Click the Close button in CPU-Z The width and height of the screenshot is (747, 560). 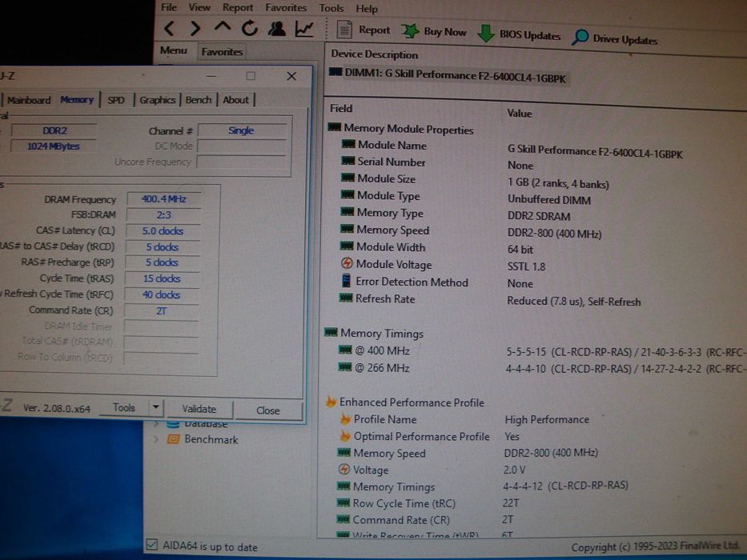(x=267, y=410)
